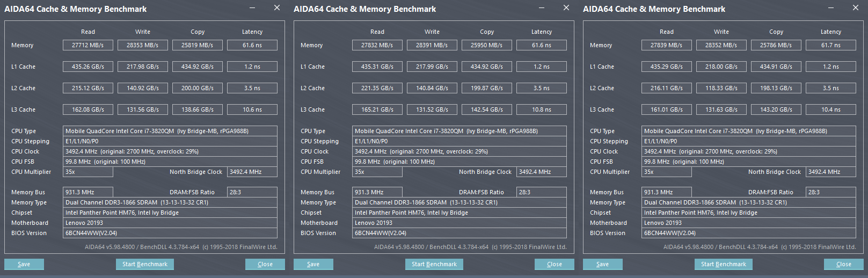Image resolution: width=868 pixels, height=278 pixels.
Task: Click Close button in the left window
Action: click(x=265, y=264)
